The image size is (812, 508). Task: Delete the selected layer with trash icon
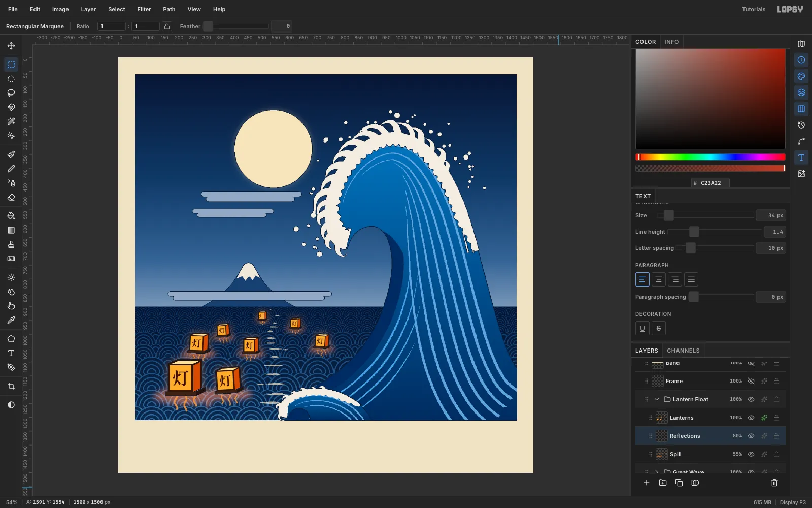(774, 483)
